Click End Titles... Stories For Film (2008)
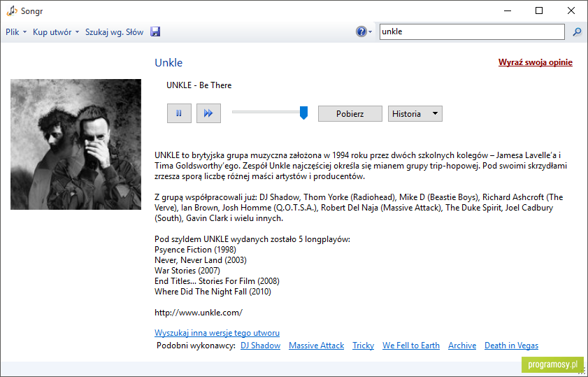The height and width of the screenshot is (377, 588). coord(217,281)
